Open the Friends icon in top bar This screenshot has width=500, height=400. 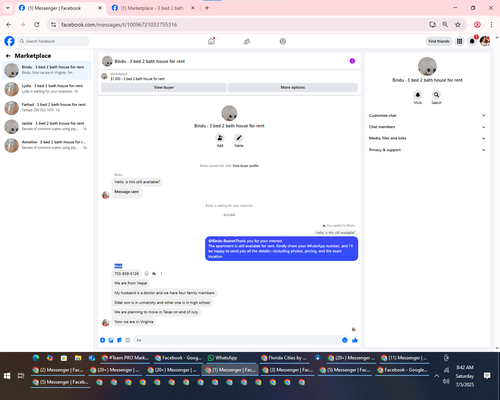pyautogui.click(x=247, y=41)
